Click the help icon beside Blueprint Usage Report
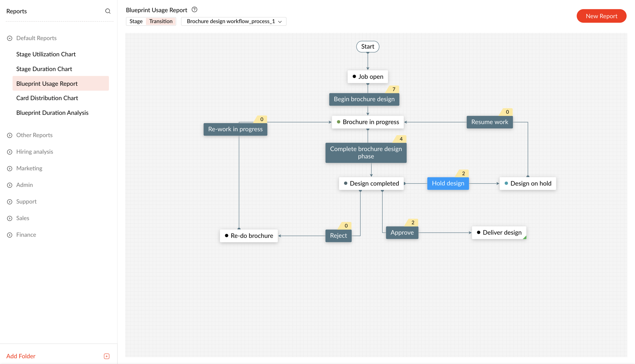The width and height of the screenshot is (635, 364). pyautogui.click(x=194, y=10)
